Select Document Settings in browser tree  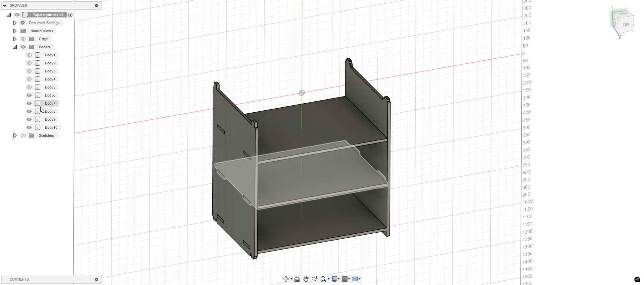tap(44, 23)
